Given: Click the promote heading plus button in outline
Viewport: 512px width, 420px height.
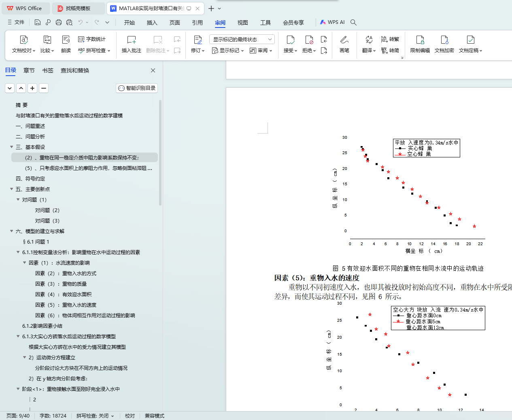Looking at the screenshot, I should 32,88.
